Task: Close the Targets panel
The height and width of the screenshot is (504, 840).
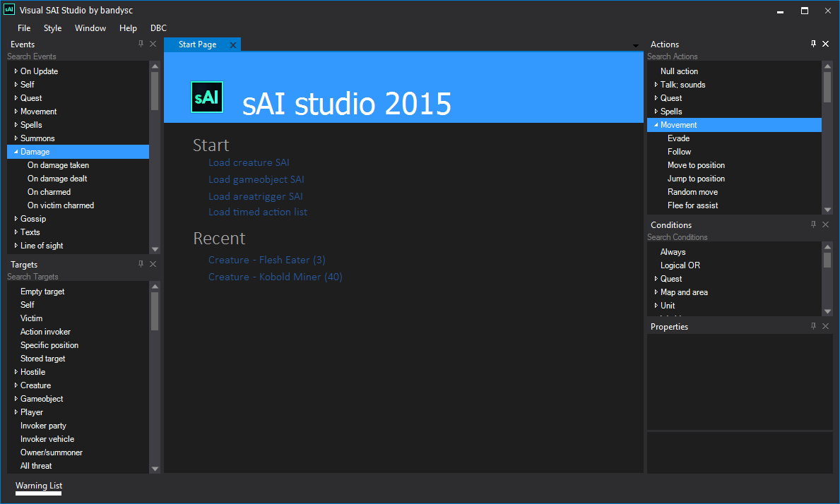Action: coord(153,264)
